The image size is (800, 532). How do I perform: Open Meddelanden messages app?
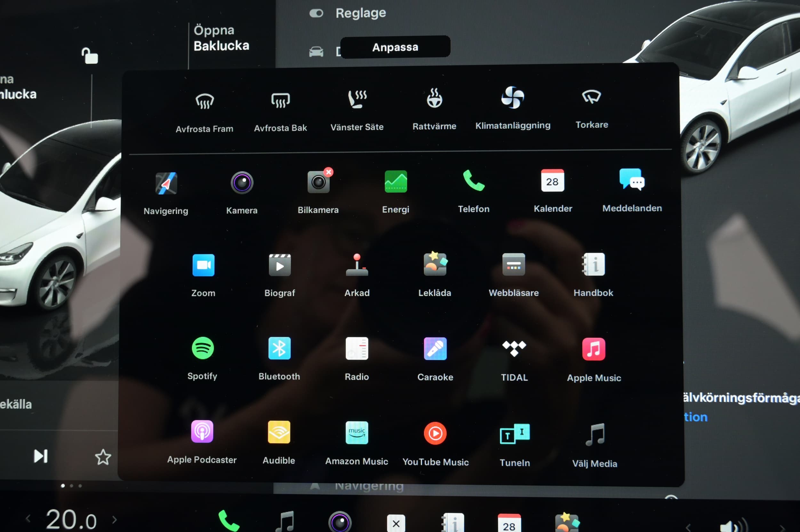pos(632,191)
